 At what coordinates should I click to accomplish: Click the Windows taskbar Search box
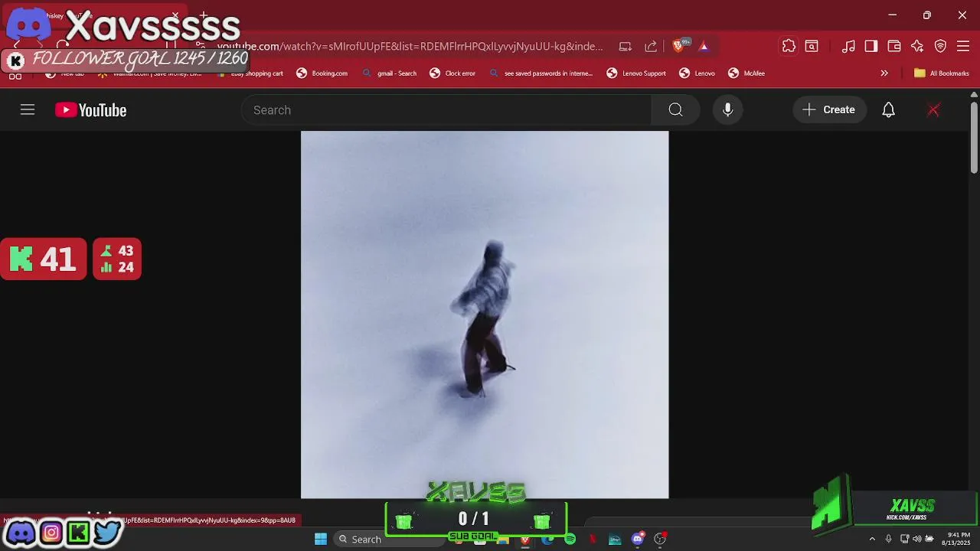coord(388,540)
